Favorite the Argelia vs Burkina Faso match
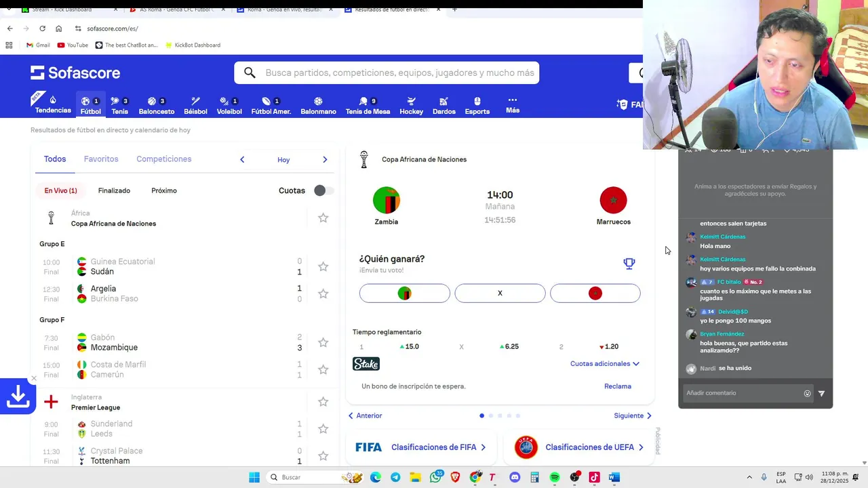 point(323,293)
